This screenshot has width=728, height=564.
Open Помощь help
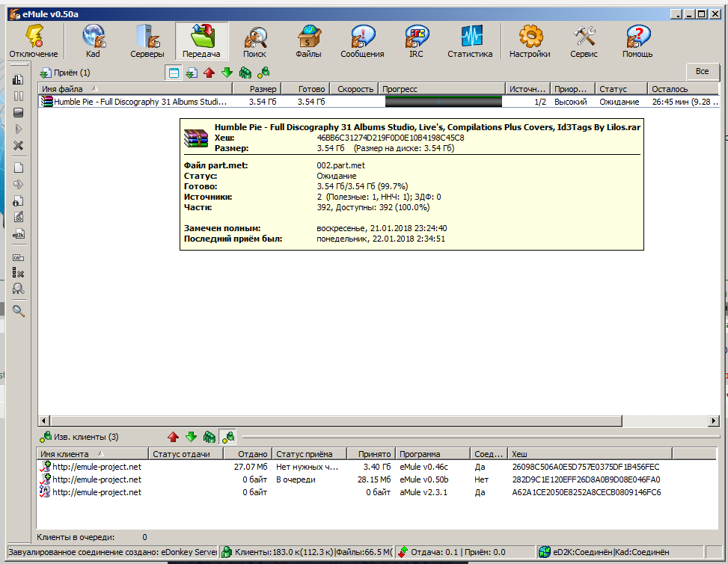pyautogui.click(x=637, y=41)
